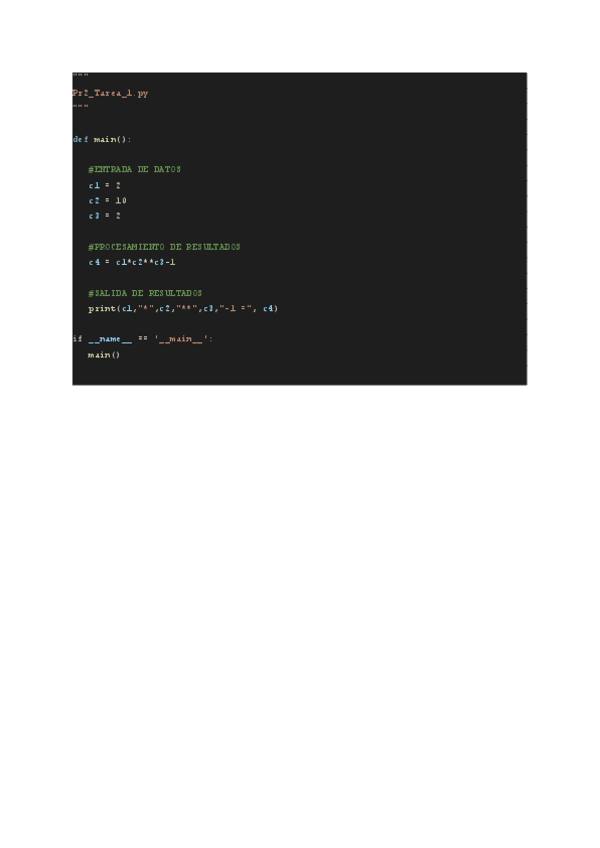600x848 pixels.
Task: Click the indented main() call at bottom
Action: 103,355
